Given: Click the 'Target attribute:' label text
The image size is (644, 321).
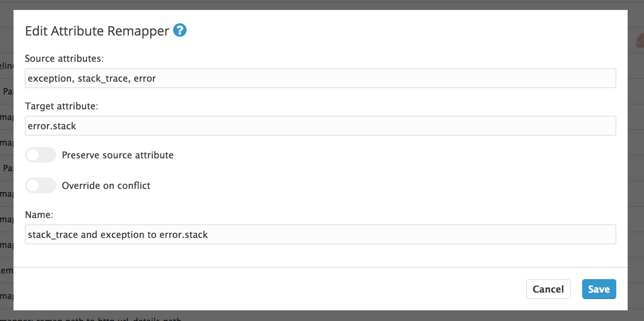Looking at the screenshot, I should pyautogui.click(x=61, y=106).
